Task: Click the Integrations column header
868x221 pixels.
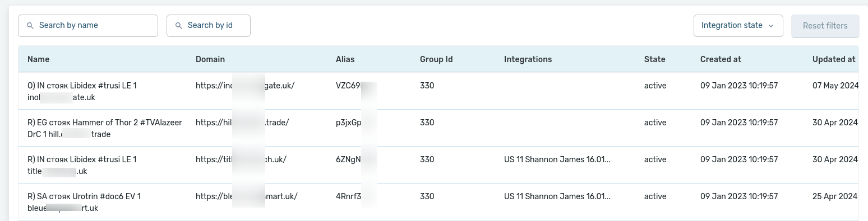Action: coord(528,59)
